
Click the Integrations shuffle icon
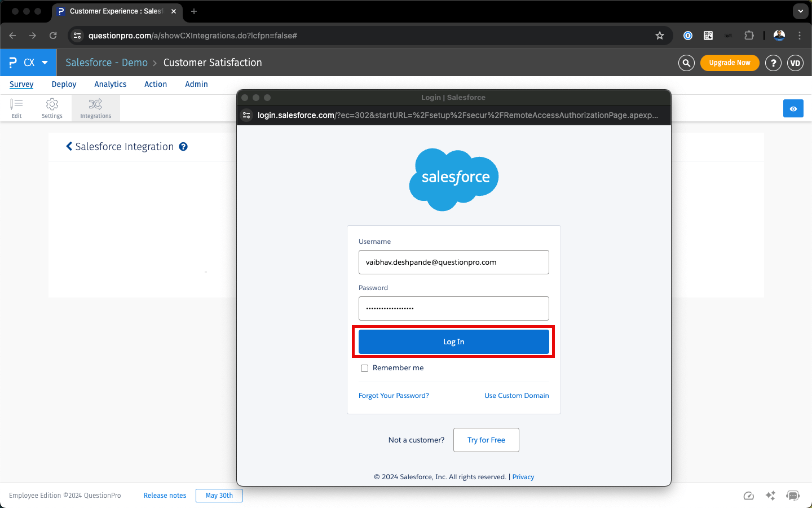(95, 104)
